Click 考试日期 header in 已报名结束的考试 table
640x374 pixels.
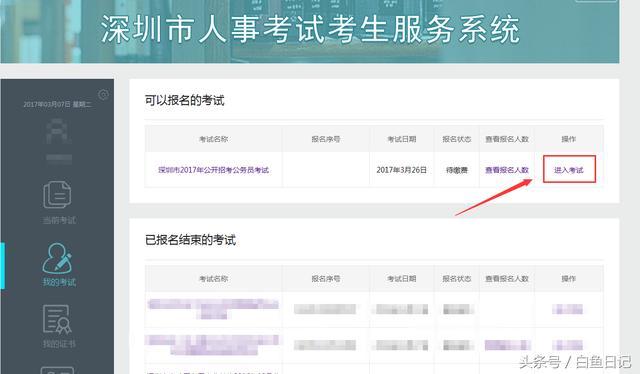coord(402,279)
